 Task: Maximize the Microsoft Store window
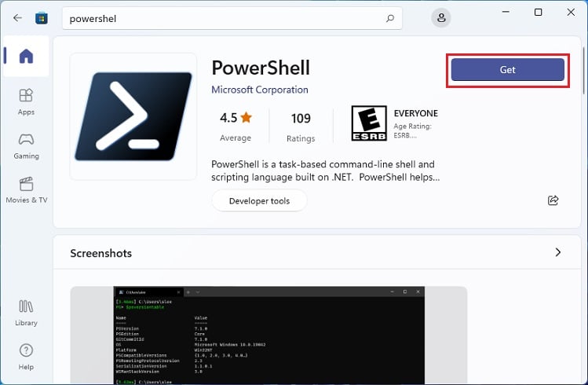tap(538, 12)
